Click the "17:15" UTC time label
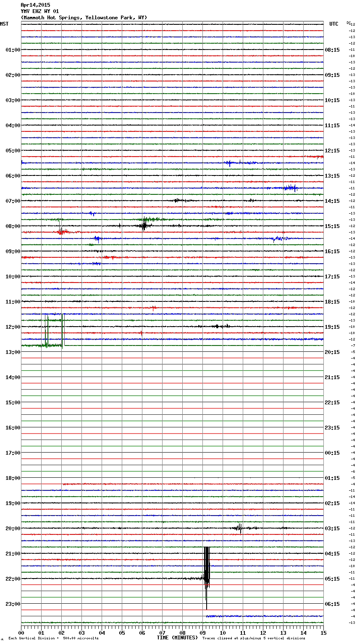 click(x=332, y=277)
